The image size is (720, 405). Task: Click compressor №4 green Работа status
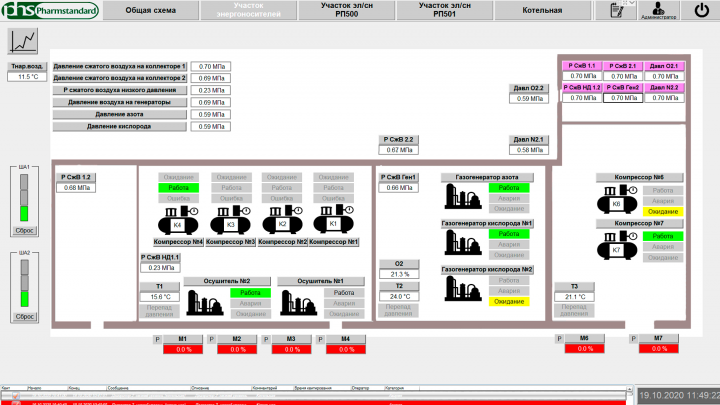179,188
